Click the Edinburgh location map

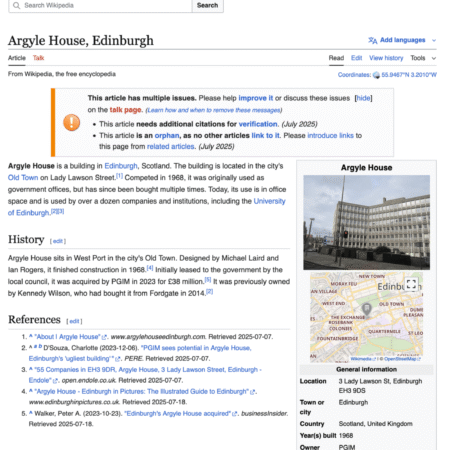pos(366,317)
